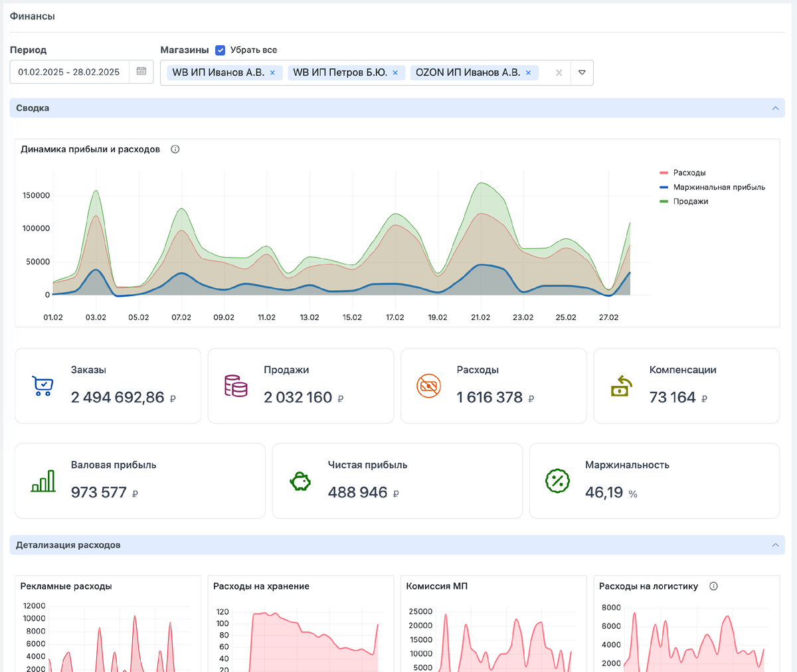Click the coins stack icon on Продажи card

coord(236,386)
